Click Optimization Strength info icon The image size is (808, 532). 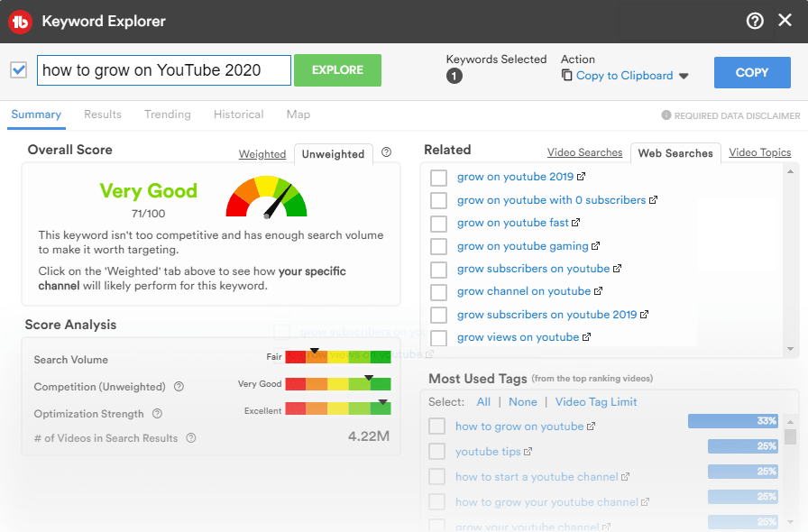[x=157, y=414]
